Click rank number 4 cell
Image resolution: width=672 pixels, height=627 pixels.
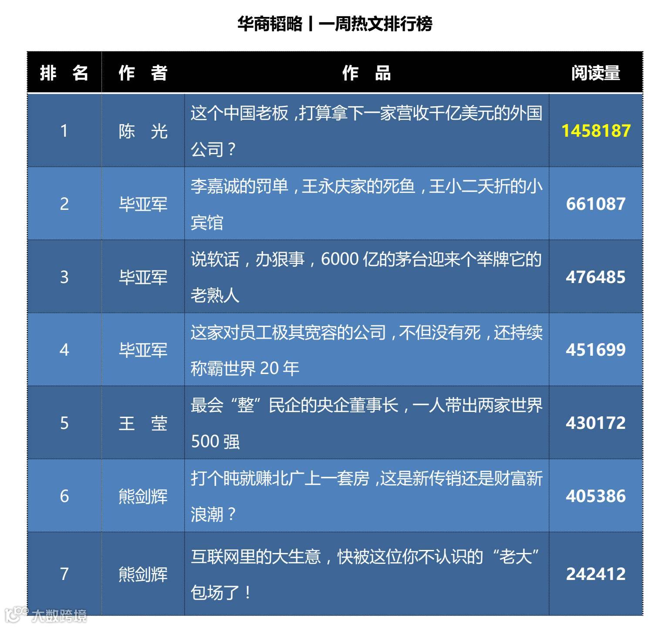point(64,350)
